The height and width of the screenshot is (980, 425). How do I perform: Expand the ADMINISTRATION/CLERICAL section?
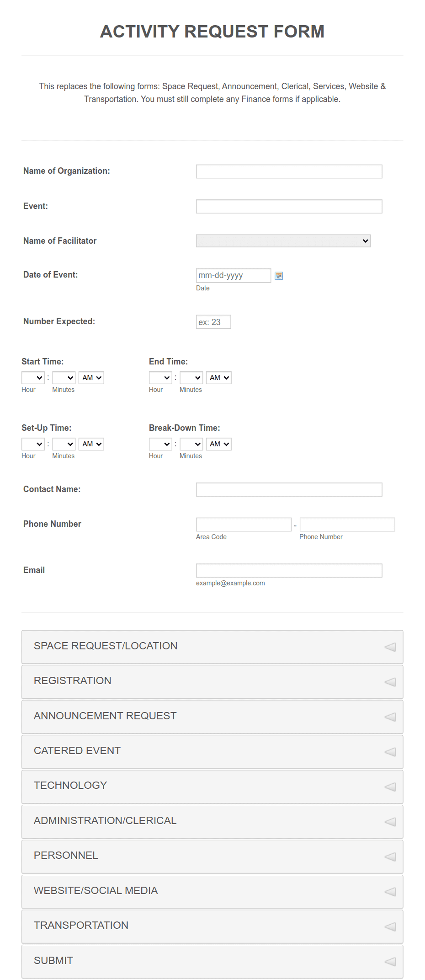212,821
